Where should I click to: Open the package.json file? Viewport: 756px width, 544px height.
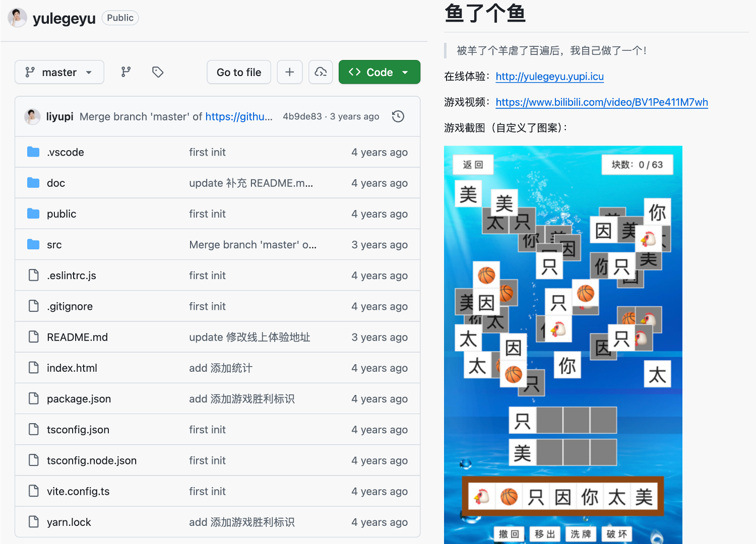point(79,399)
